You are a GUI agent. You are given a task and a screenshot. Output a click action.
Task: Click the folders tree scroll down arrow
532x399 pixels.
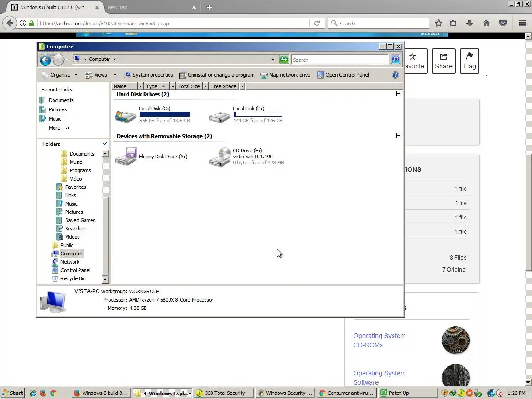(105, 279)
